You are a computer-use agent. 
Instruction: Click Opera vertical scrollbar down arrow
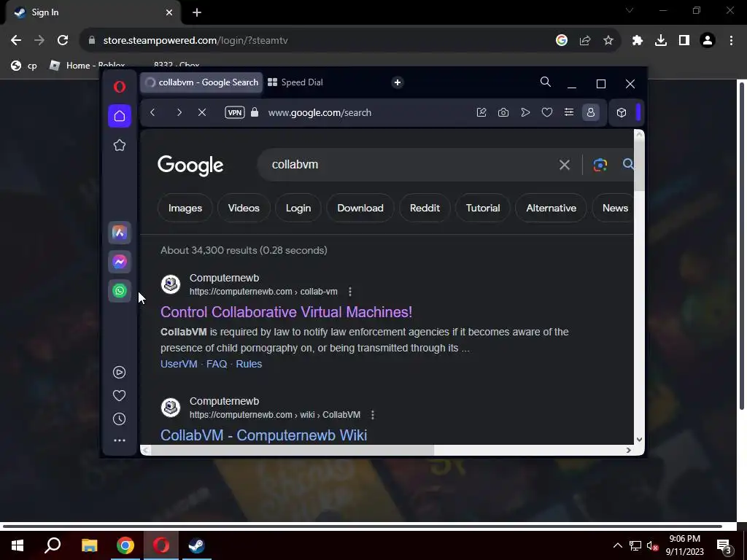639,440
